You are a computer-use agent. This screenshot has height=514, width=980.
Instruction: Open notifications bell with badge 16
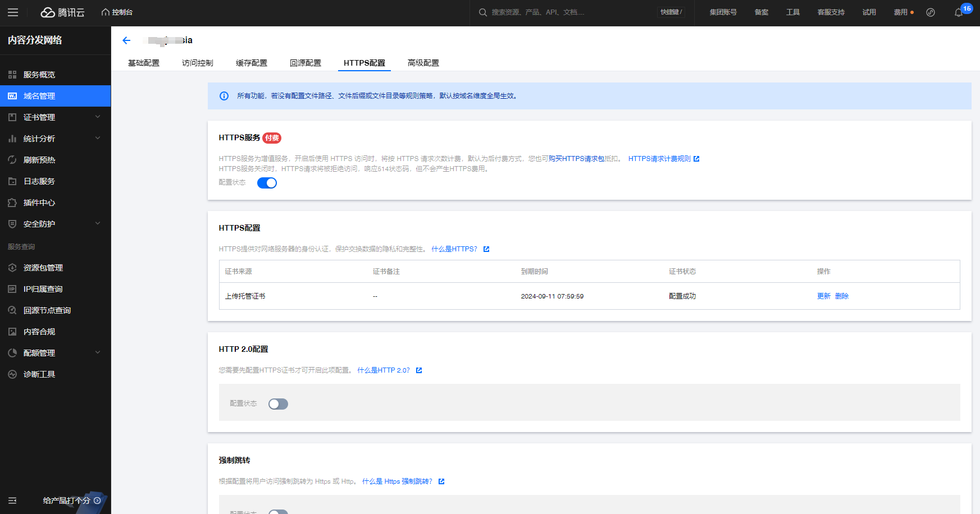point(959,12)
